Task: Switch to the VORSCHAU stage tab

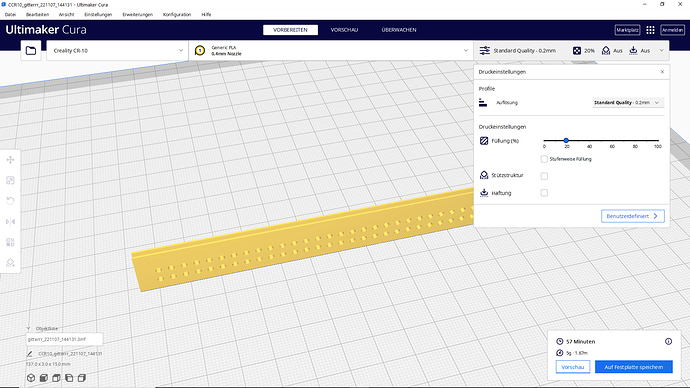Action: pos(344,30)
